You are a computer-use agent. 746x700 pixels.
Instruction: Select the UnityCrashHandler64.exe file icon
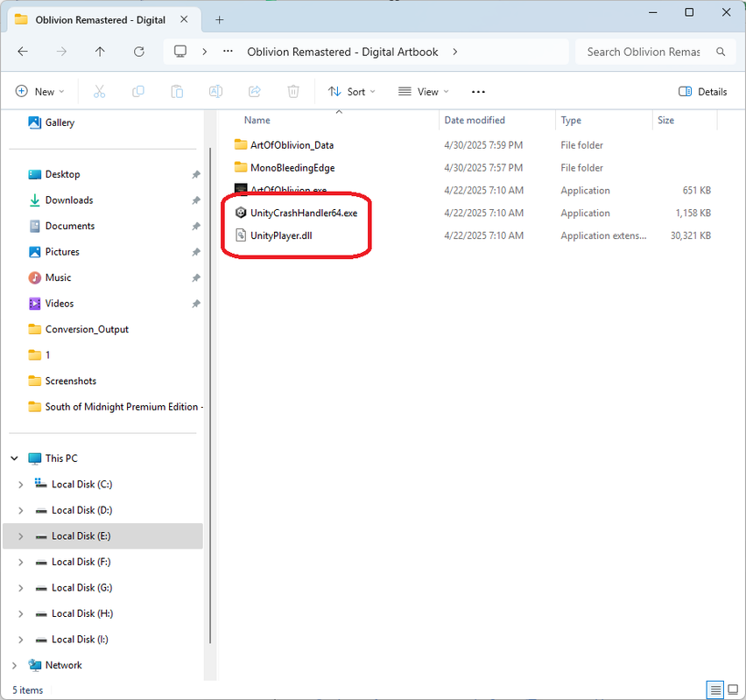click(x=241, y=213)
